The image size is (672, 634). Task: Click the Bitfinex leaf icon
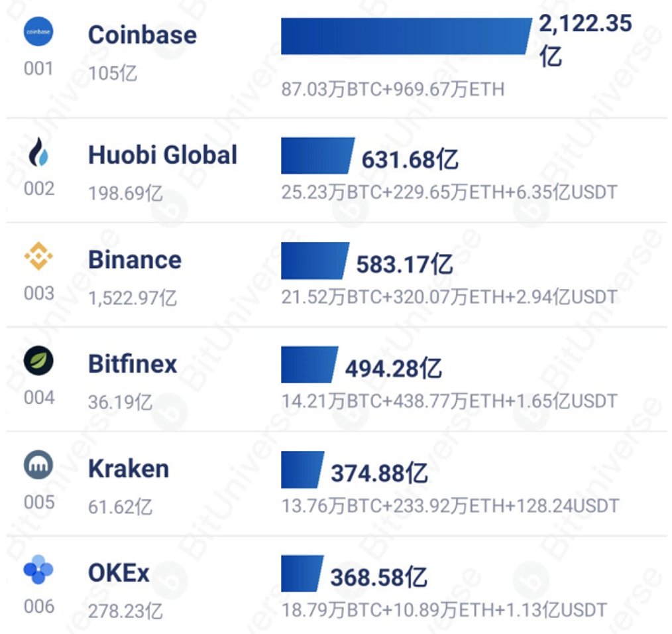38,361
